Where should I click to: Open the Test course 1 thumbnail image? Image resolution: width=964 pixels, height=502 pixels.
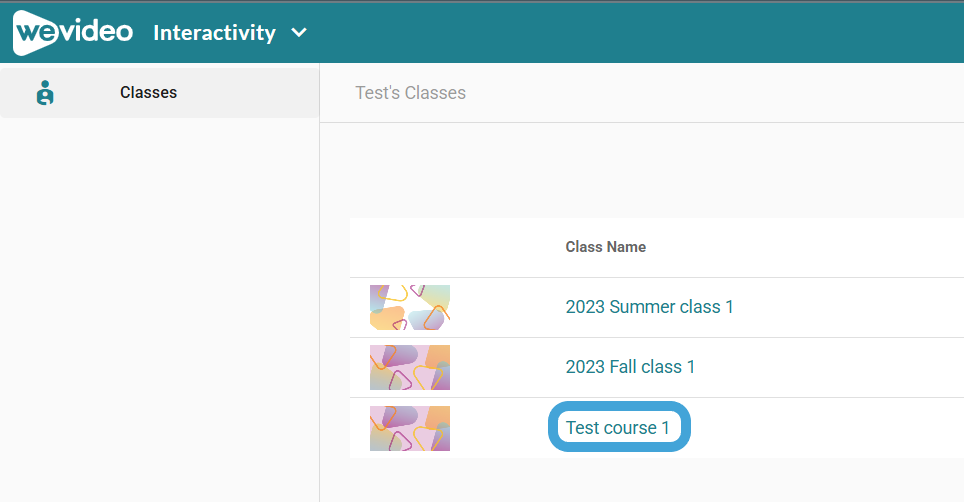click(409, 428)
